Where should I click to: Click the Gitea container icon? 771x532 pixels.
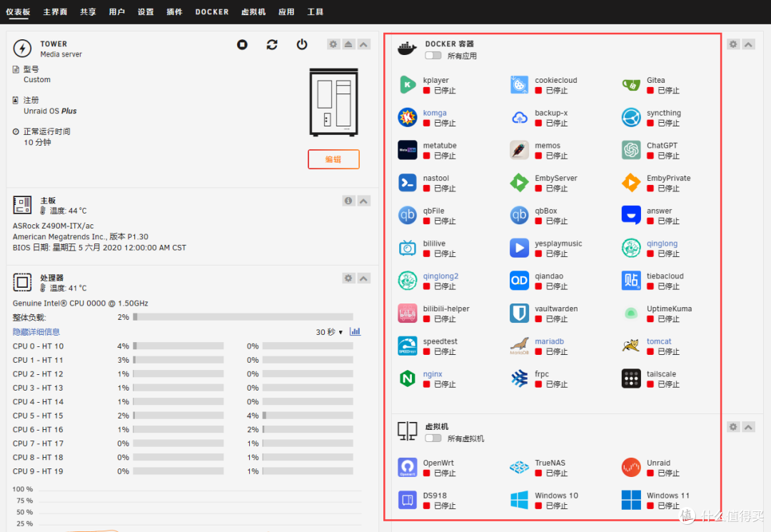pyautogui.click(x=631, y=85)
